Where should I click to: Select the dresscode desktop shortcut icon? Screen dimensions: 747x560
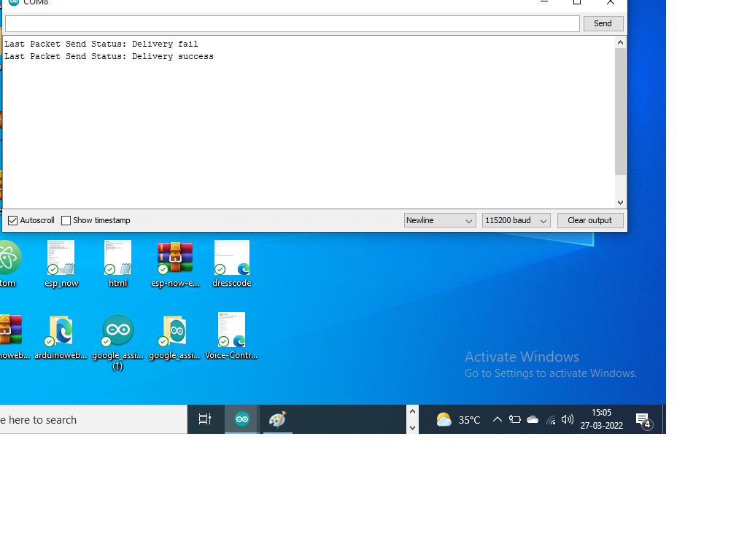tap(232, 264)
